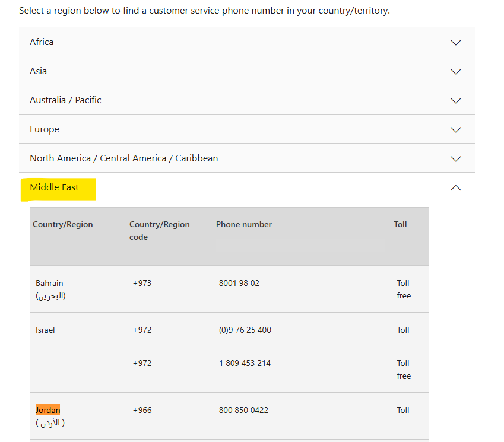This screenshot has height=442, width=504.
Task: Expand the Asia region chevron
Action: click(x=455, y=71)
